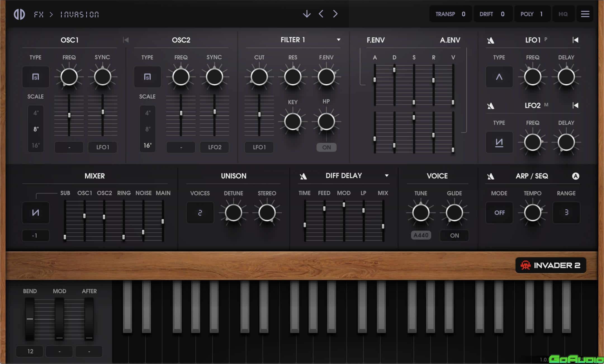Click the unison DETUNE knob
The image size is (604, 364).
233,213
